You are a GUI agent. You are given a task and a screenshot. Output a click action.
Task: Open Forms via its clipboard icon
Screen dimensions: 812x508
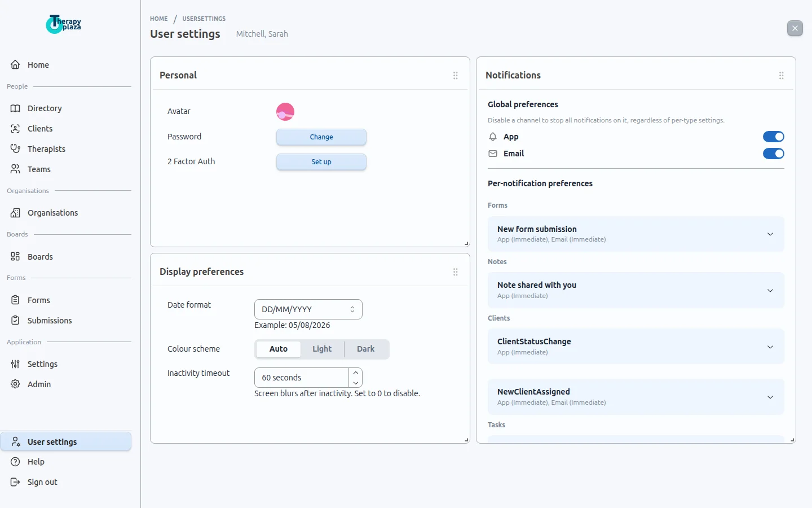(15, 300)
